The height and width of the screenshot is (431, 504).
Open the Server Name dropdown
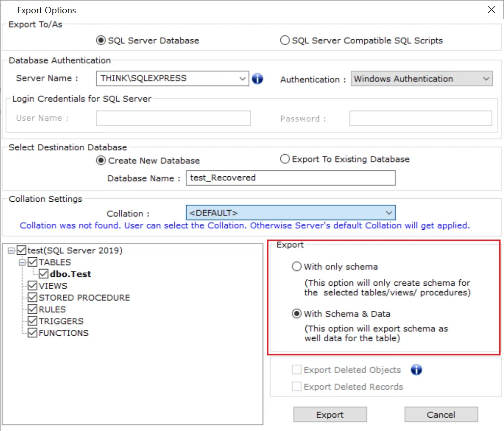pyautogui.click(x=242, y=78)
